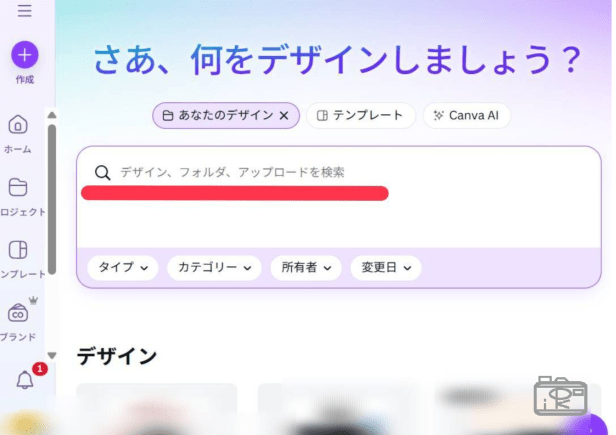616x435 pixels.
Task: Expand the タイプ dropdown
Action: point(123,268)
